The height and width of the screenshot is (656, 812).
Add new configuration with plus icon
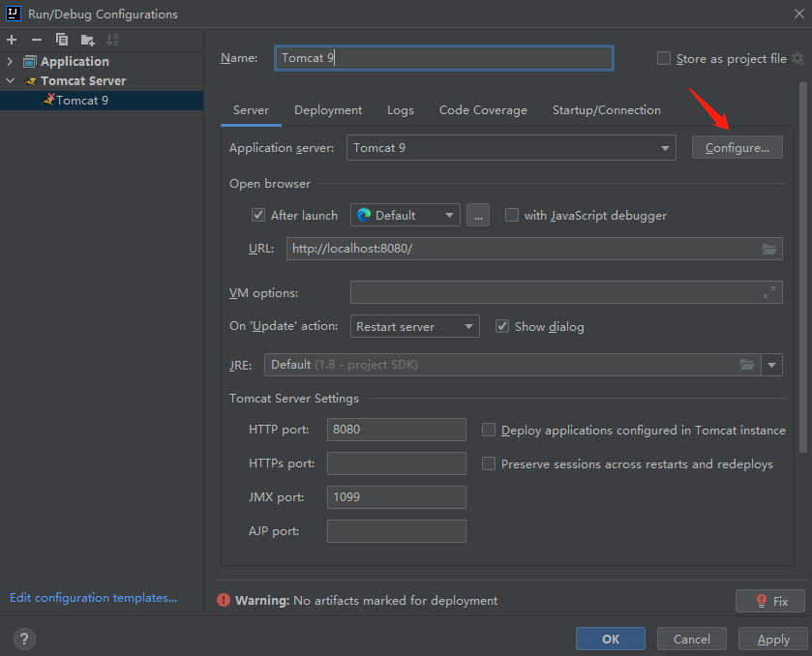click(x=12, y=40)
